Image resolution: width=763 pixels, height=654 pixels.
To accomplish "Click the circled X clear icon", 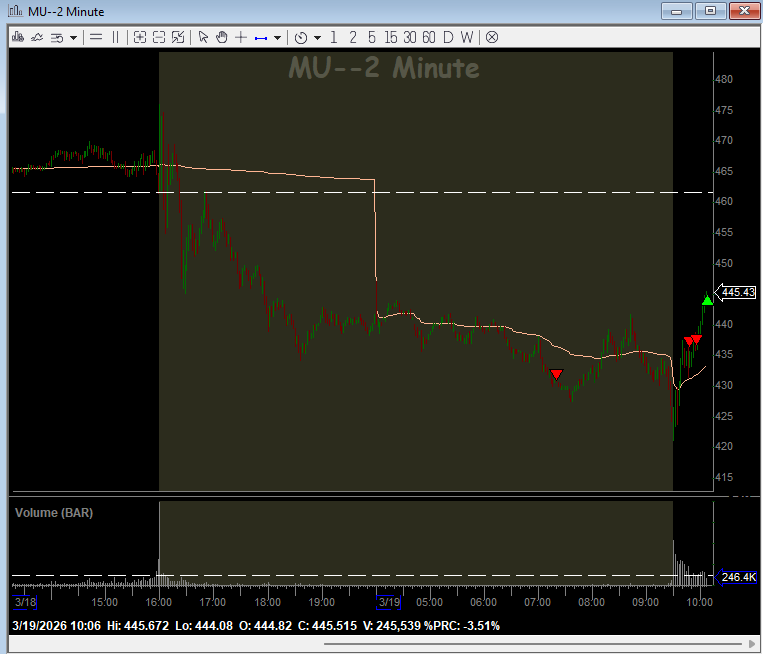I will click(x=492, y=37).
